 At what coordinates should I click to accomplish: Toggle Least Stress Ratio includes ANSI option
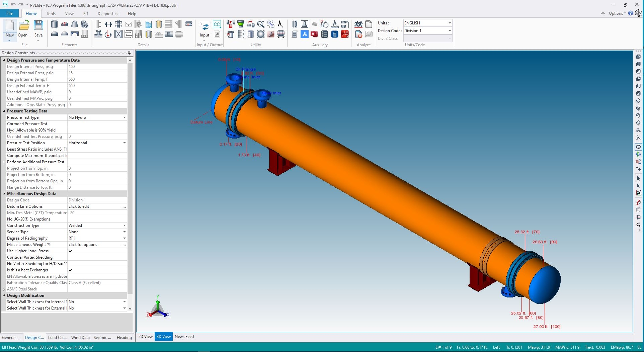point(97,149)
